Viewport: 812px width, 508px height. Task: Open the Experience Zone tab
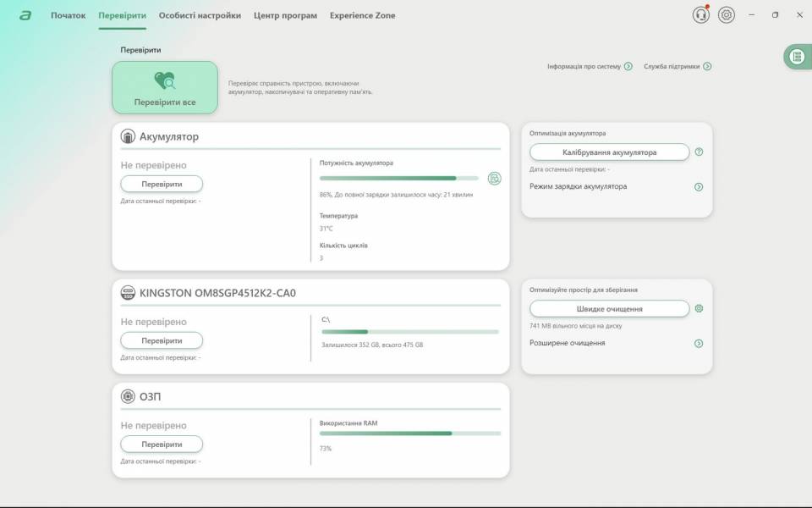click(363, 15)
